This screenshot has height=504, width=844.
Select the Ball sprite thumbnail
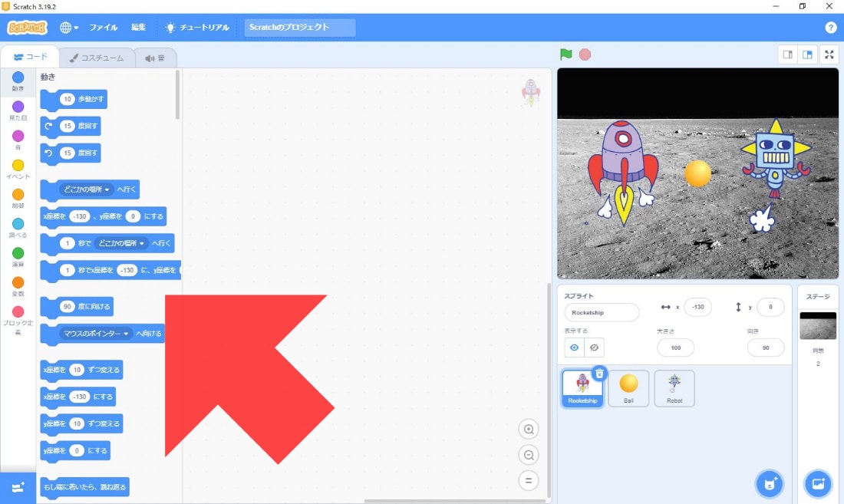click(628, 388)
